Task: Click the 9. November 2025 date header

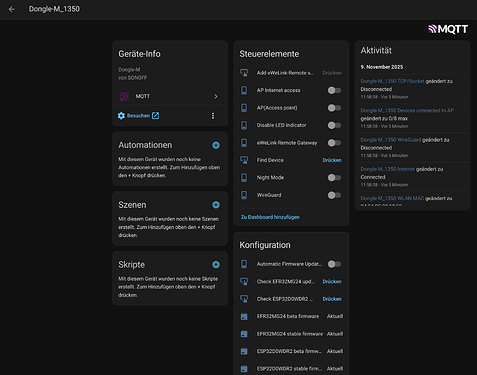Action: (x=382, y=67)
